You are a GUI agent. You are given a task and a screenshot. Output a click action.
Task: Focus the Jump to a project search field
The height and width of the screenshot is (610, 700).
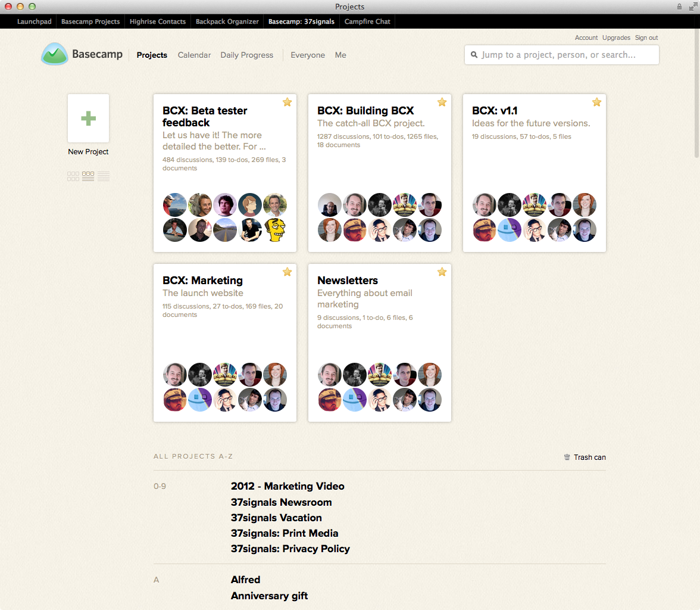(565, 55)
